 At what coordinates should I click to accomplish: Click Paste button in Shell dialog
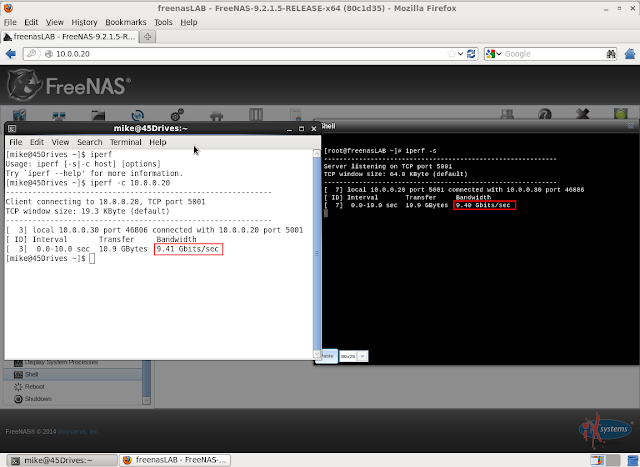point(327,356)
